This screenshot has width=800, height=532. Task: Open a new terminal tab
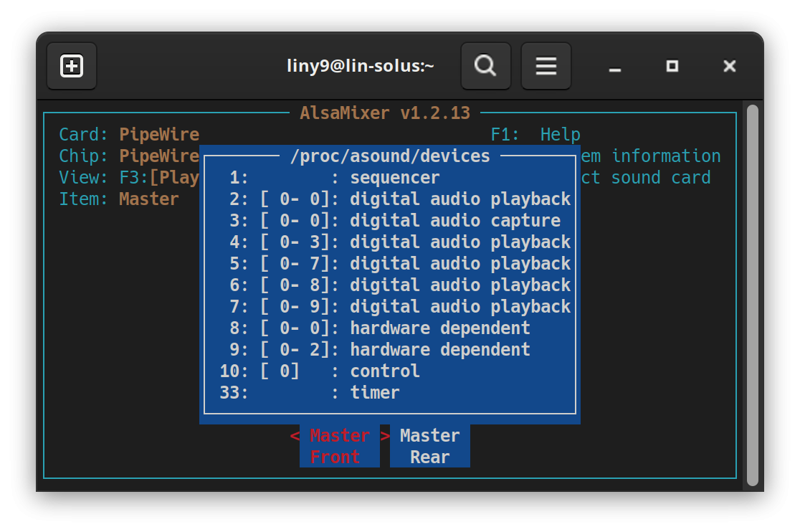(x=72, y=67)
